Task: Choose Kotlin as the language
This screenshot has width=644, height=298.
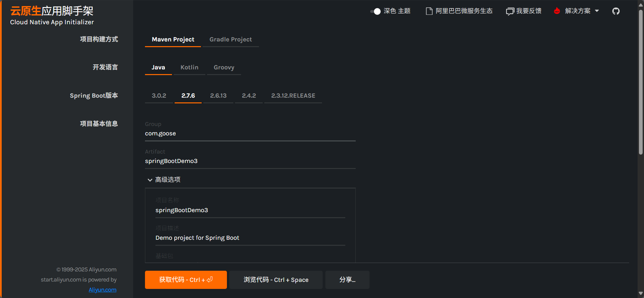Action: point(189,67)
